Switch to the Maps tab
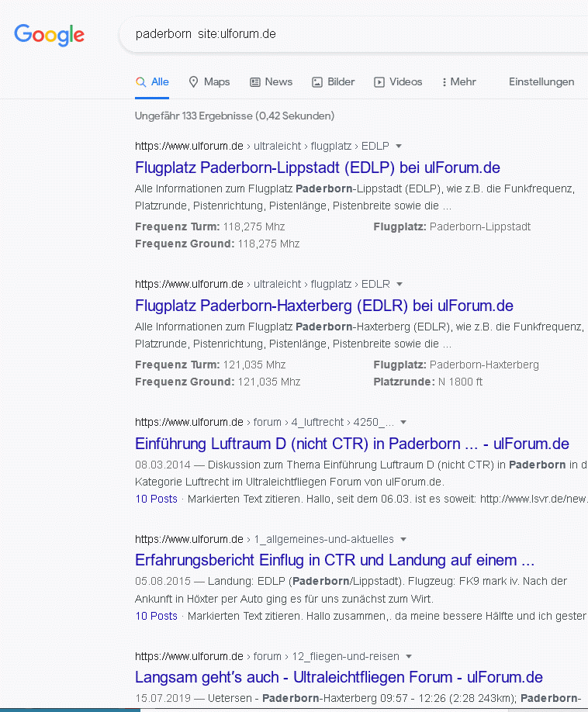 [x=209, y=82]
